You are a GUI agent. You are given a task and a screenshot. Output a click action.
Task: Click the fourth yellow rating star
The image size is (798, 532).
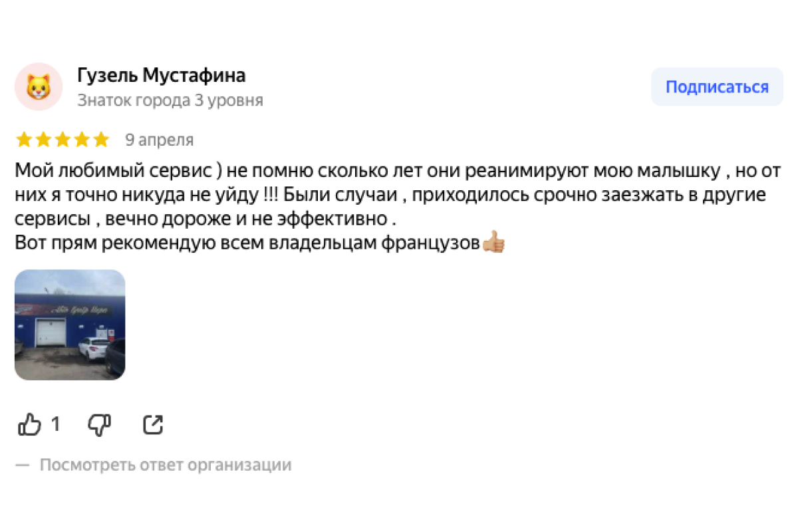pos(82,140)
